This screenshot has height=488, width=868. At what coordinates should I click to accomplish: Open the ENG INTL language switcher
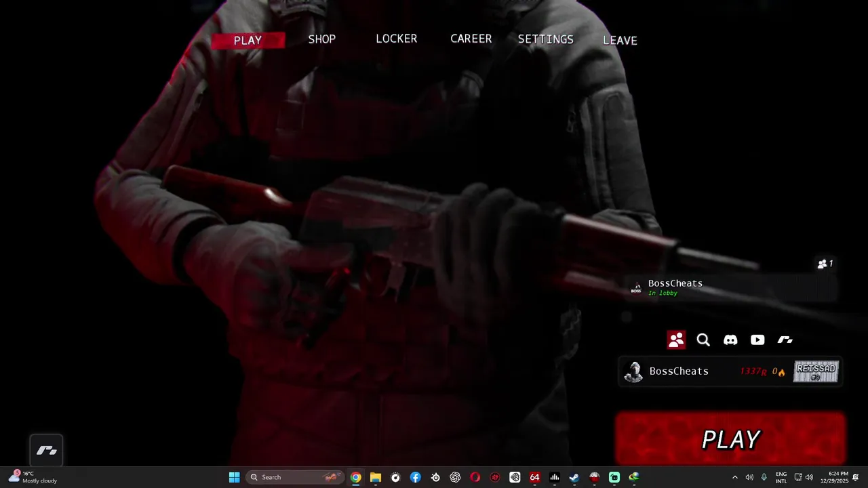coord(781,477)
